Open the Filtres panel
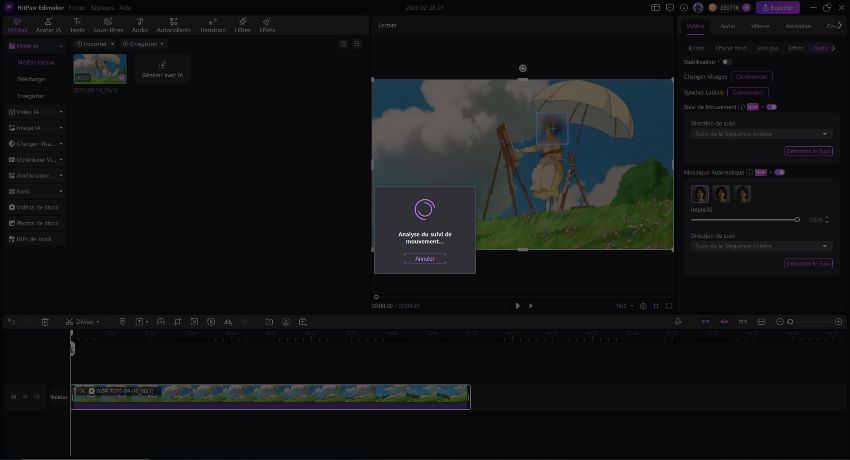The height and width of the screenshot is (460, 850). coord(242,25)
